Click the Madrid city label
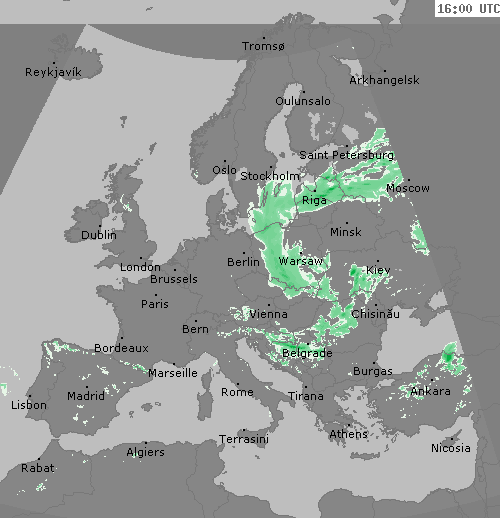The height and width of the screenshot is (518, 500). coord(86,396)
